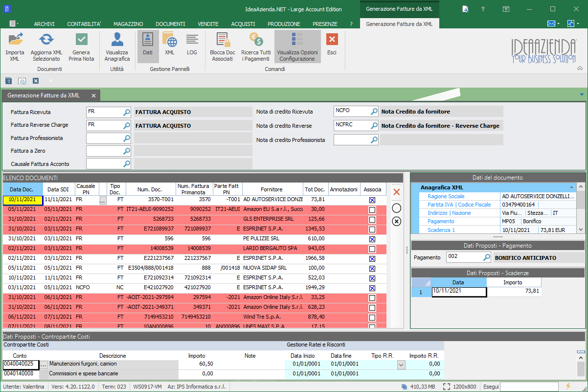This screenshot has width=588, height=392.
Task: Uncheck Associa for PE PULIZIE SRL row
Action: coord(372,239)
